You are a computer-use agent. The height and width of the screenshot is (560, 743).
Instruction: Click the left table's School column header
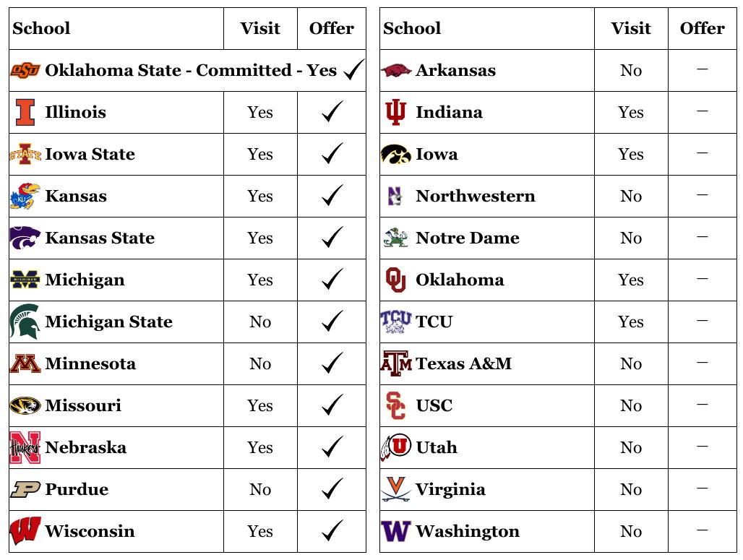[x=42, y=28]
